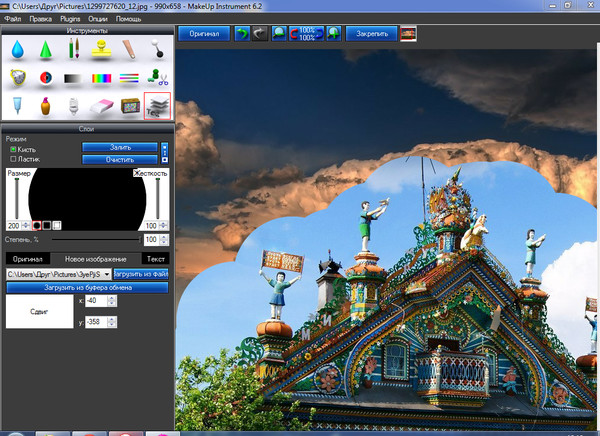
Task: Toggle the small blue options button beside Залить
Action: [x=165, y=153]
